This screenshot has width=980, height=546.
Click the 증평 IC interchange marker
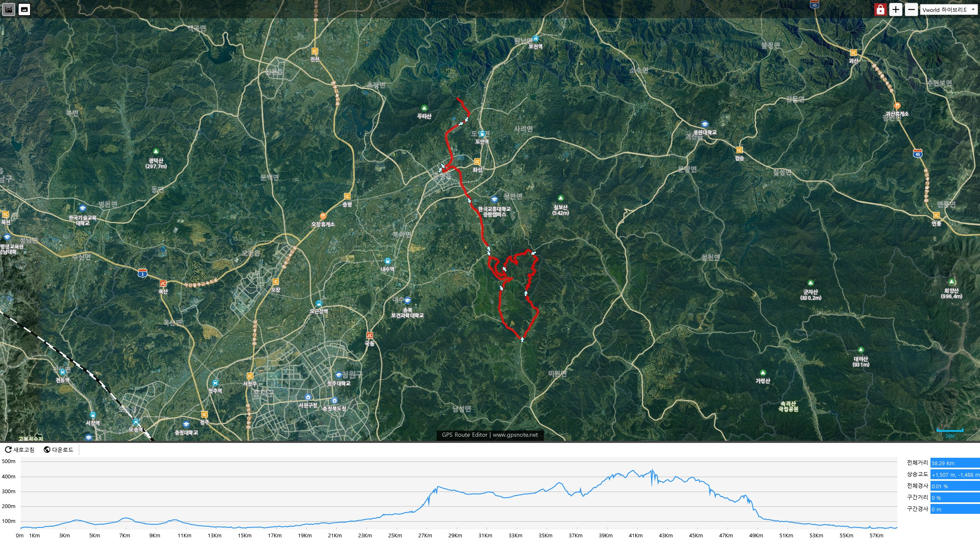coord(347,196)
